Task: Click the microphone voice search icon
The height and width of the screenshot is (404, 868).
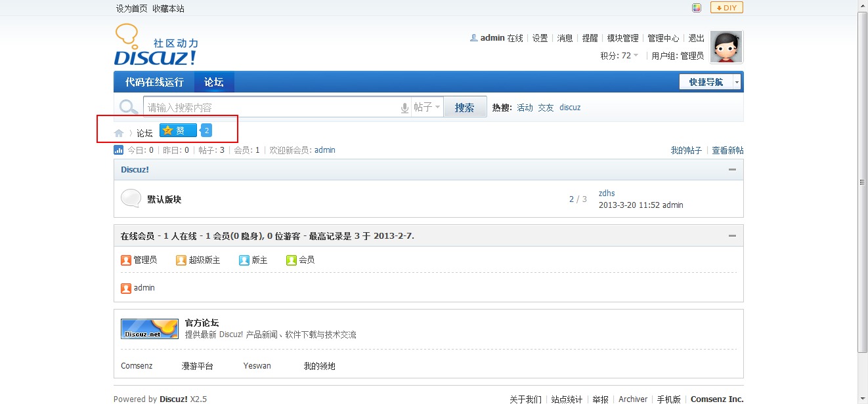Action: [x=405, y=108]
